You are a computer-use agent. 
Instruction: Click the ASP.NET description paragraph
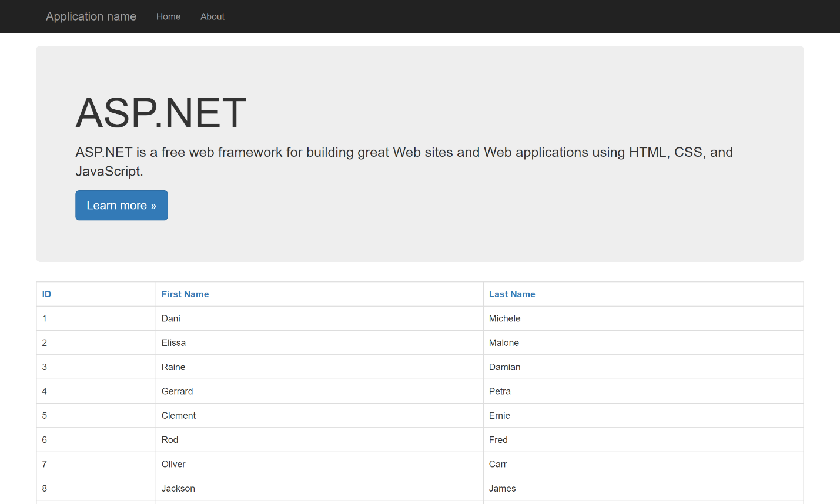[x=404, y=162]
